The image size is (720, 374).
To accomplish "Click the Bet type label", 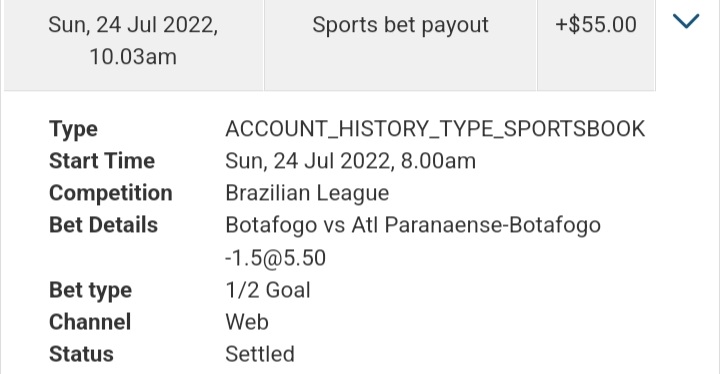I will (90, 290).
